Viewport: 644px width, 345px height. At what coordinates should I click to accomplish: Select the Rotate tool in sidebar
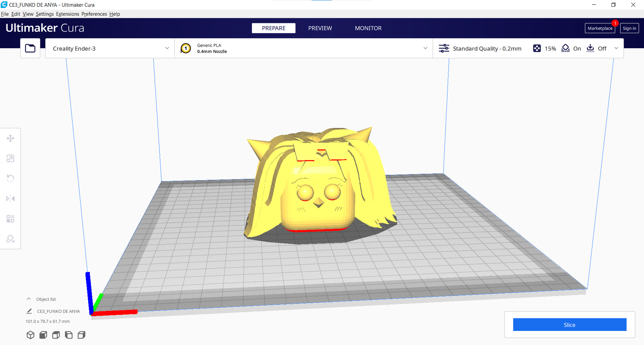(10, 179)
